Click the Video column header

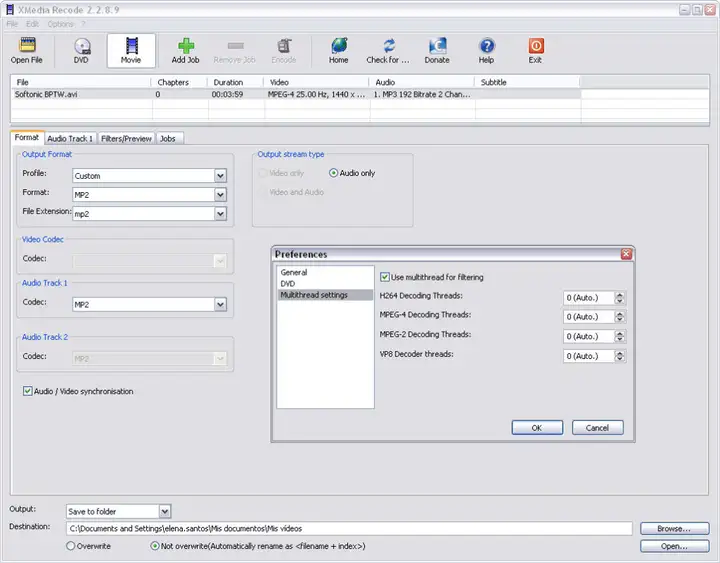tap(316, 82)
